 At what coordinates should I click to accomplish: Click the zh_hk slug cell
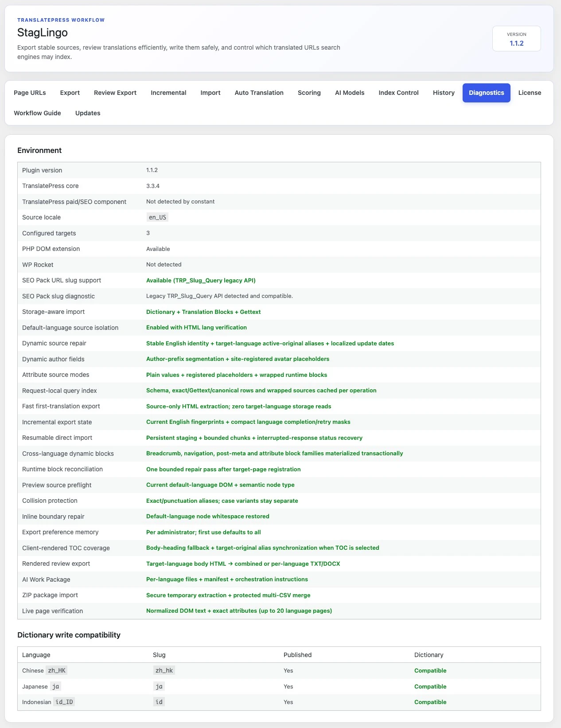pos(164,670)
